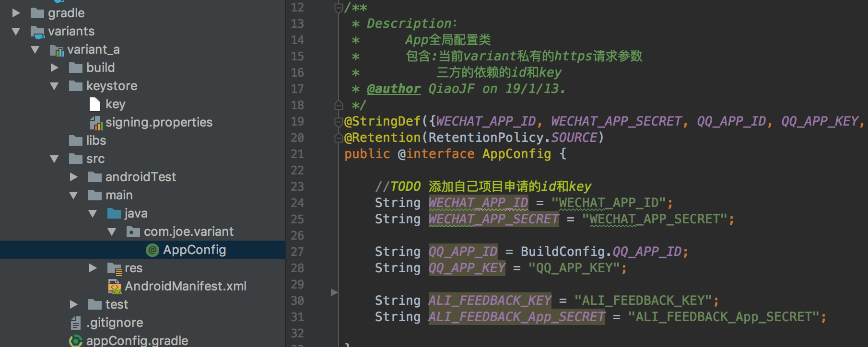The width and height of the screenshot is (868, 347).
Task: Click the keystore folder icon
Action: pos(76,86)
